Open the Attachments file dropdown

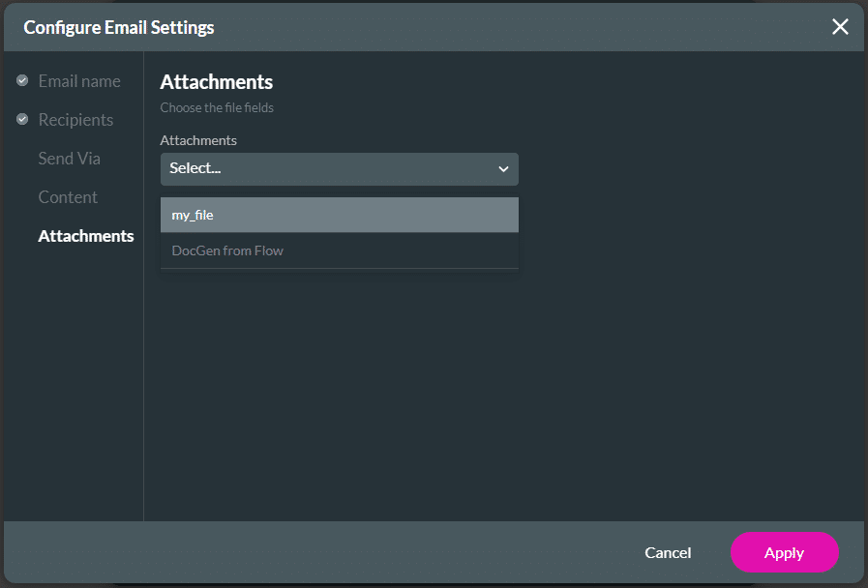pos(339,168)
